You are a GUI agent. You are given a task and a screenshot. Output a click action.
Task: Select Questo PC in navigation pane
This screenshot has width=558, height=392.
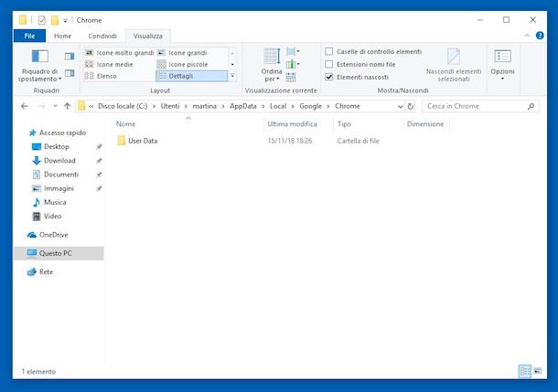(x=59, y=253)
